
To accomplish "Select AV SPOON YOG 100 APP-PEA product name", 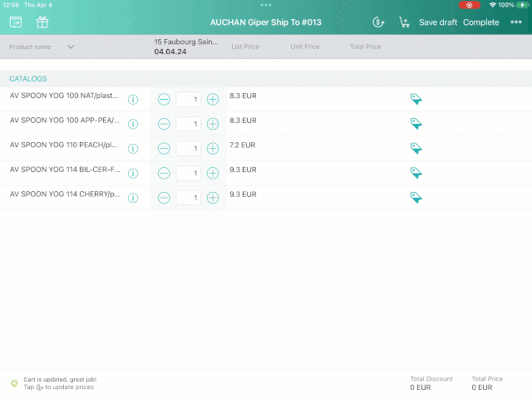I will (65, 121).
